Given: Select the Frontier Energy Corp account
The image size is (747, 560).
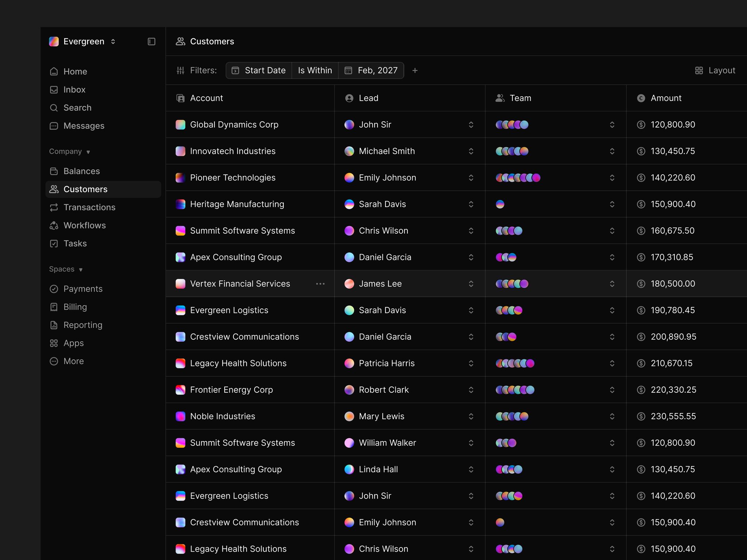Looking at the screenshot, I should [x=231, y=390].
